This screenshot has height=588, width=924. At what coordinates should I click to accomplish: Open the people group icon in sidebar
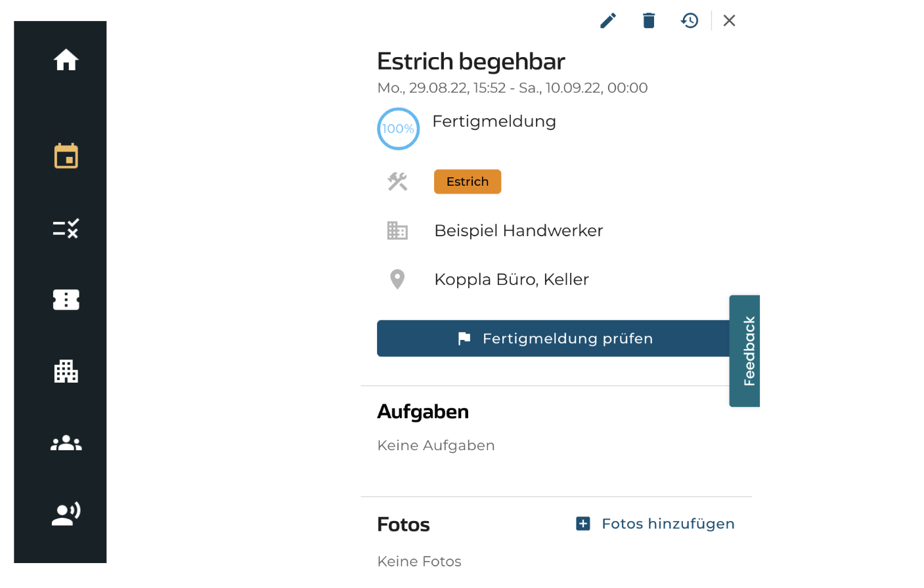point(66,444)
